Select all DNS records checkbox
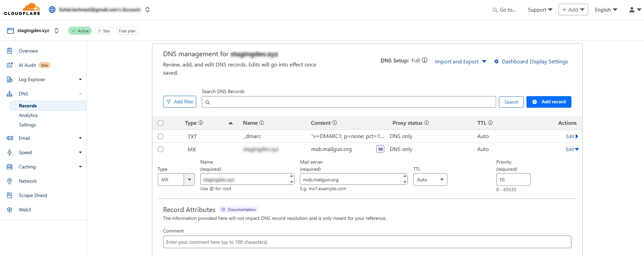The image size is (644, 256). point(160,123)
